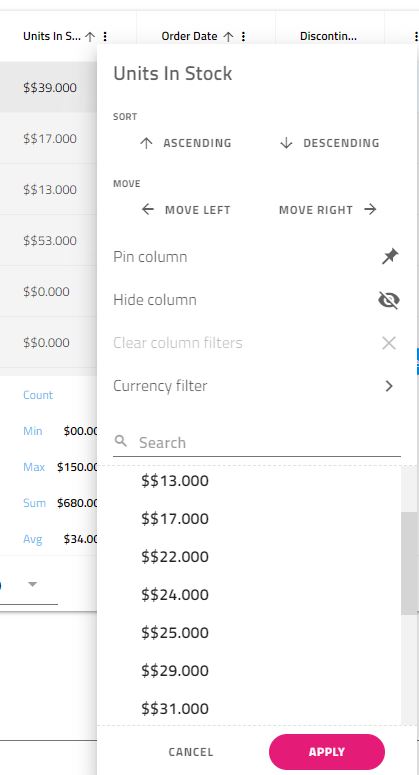Click the X icon for Clear column filters

[x=389, y=343]
